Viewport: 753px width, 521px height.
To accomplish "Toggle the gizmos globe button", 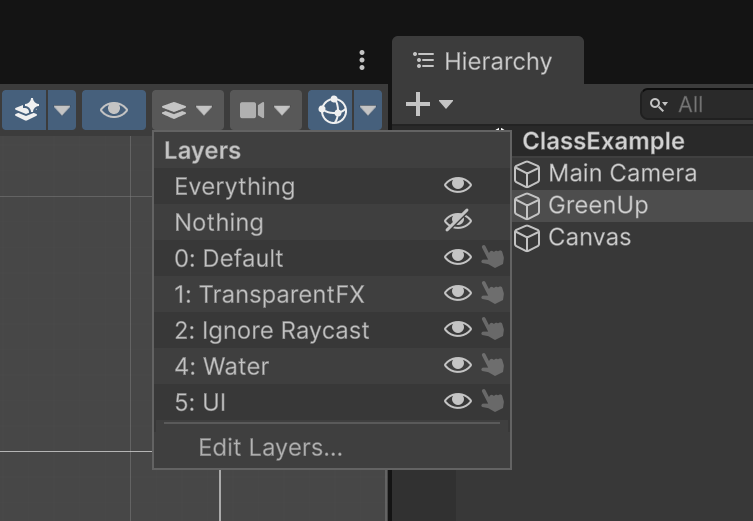I will [x=331, y=110].
